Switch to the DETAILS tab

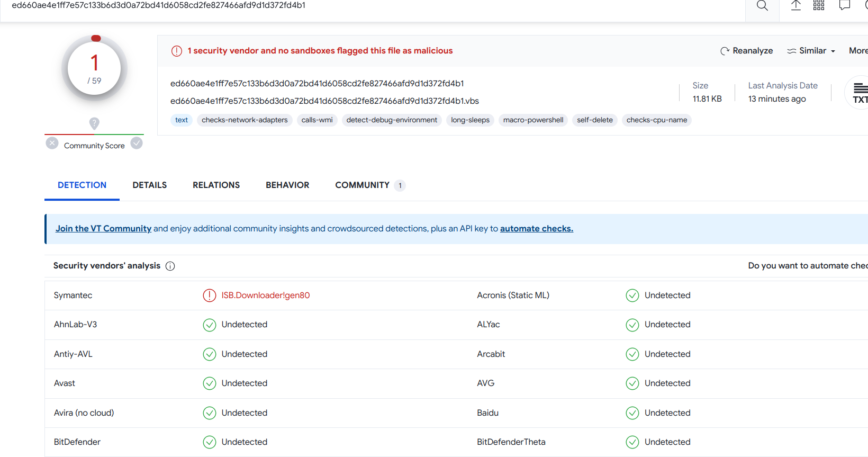150,185
